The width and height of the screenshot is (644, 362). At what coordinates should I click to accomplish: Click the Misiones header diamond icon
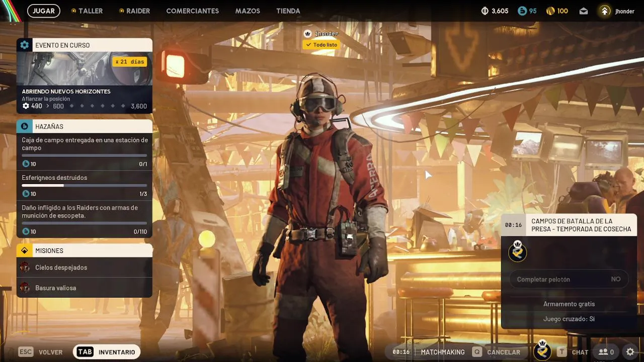click(24, 250)
